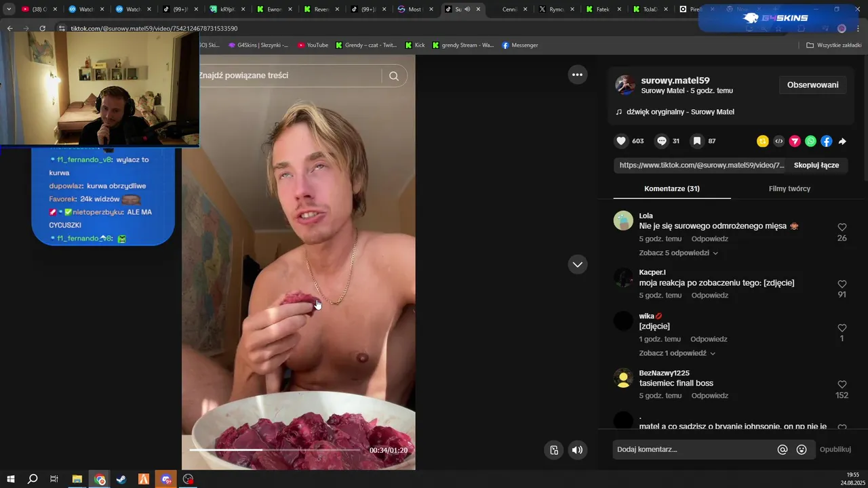The width and height of the screenshot is (868, 488).
Task: Save video with bookmark icon
Action: tap(696, 141)
